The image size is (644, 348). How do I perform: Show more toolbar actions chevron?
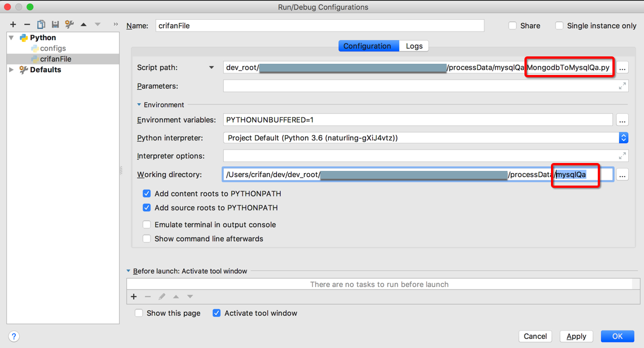click(x=116, y=25)
